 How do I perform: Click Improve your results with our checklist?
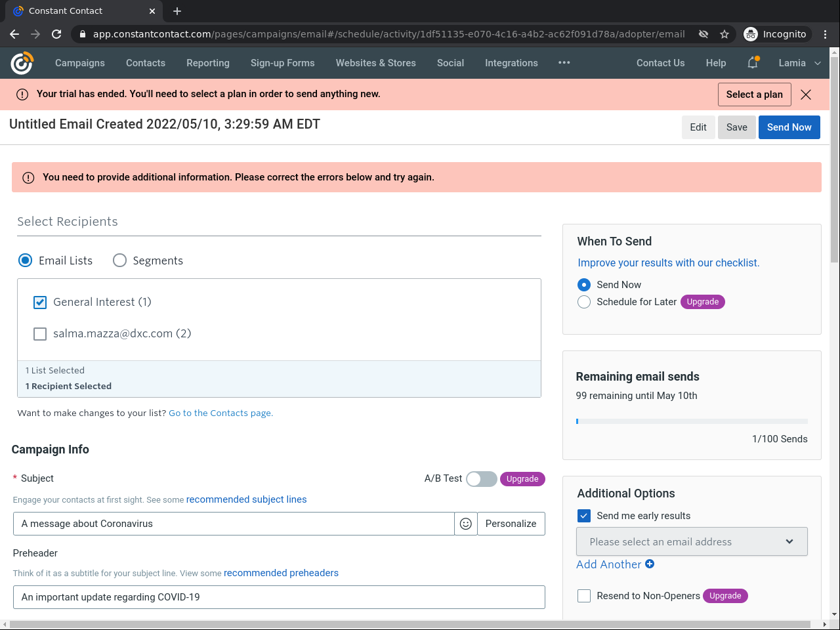click(669, 263)
